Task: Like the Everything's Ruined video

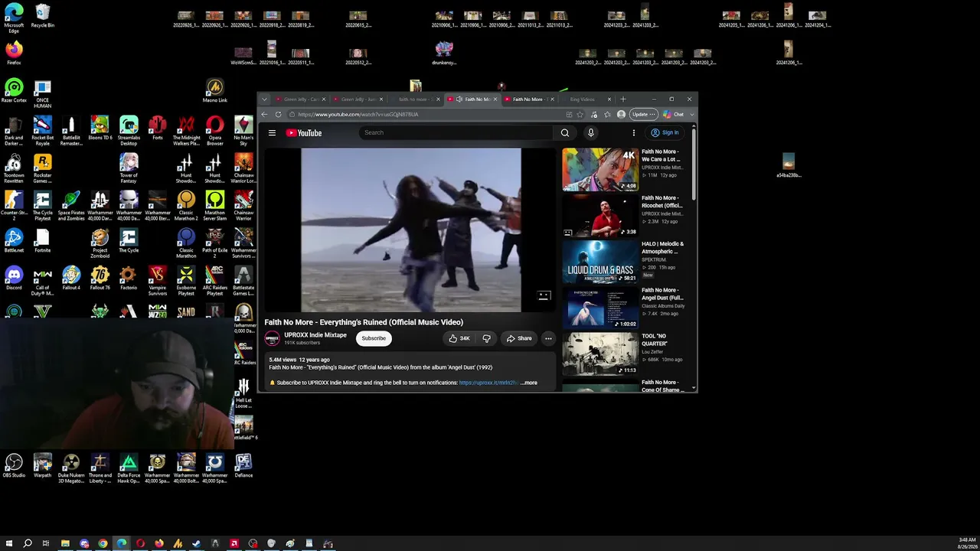Action: point(459,338)
